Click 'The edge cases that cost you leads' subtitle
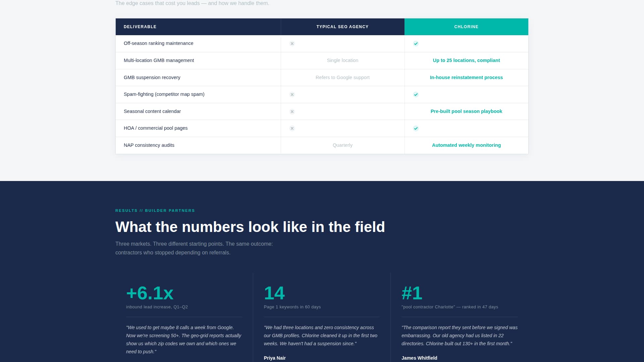The width and height of the screenshot is (644, 362). tap(192, 3)
